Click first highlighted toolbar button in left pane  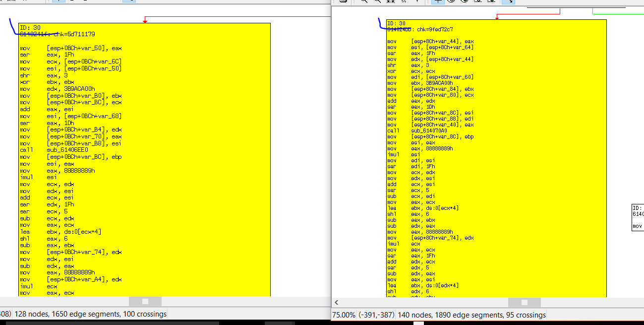tap(58, 1)
